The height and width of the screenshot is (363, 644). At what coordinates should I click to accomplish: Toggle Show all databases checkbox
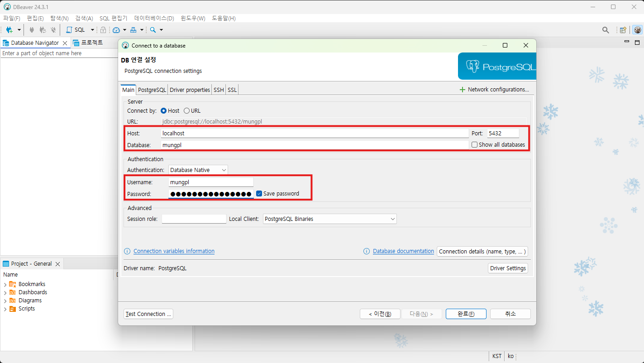474,145
